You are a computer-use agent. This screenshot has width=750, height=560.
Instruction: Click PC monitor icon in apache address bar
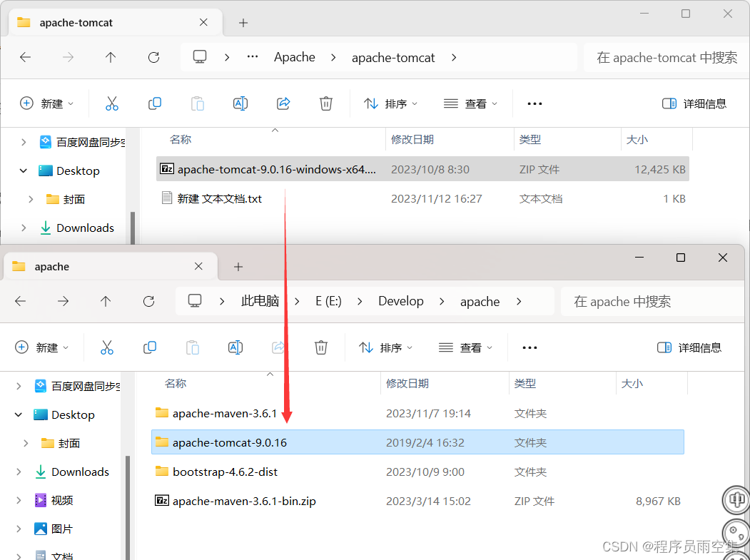(195, 301)
